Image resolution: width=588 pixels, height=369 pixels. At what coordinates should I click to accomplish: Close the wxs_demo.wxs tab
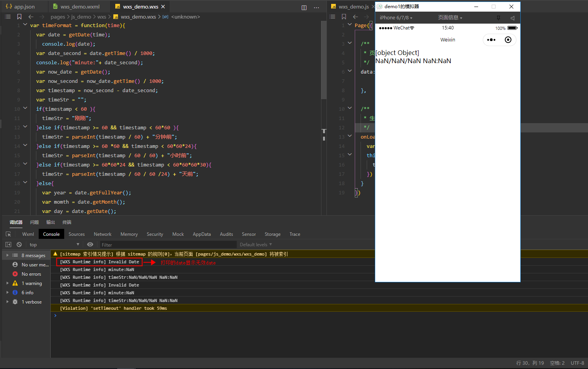[163, 7]
